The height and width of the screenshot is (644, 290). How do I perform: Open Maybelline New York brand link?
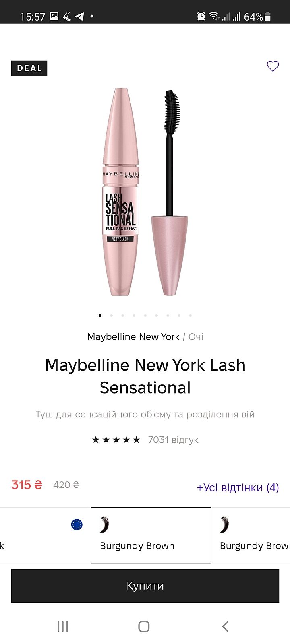pyautogui.click(x=133, y=336)
